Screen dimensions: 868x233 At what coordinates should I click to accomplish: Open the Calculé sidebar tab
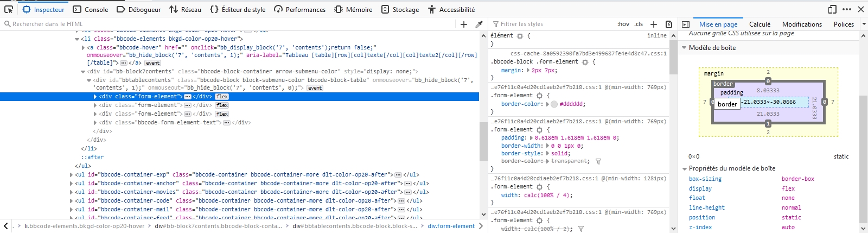(x=759, y=24)
